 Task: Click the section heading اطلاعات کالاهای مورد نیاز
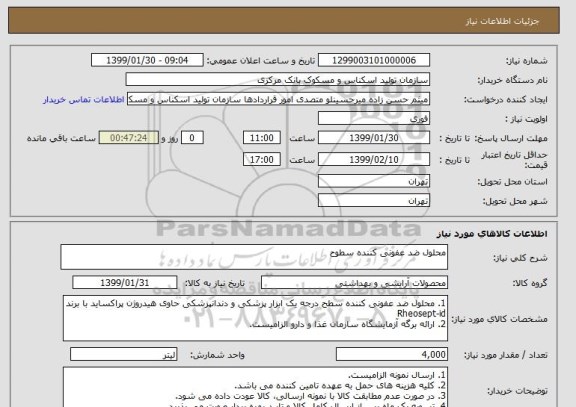pos(492,234)
